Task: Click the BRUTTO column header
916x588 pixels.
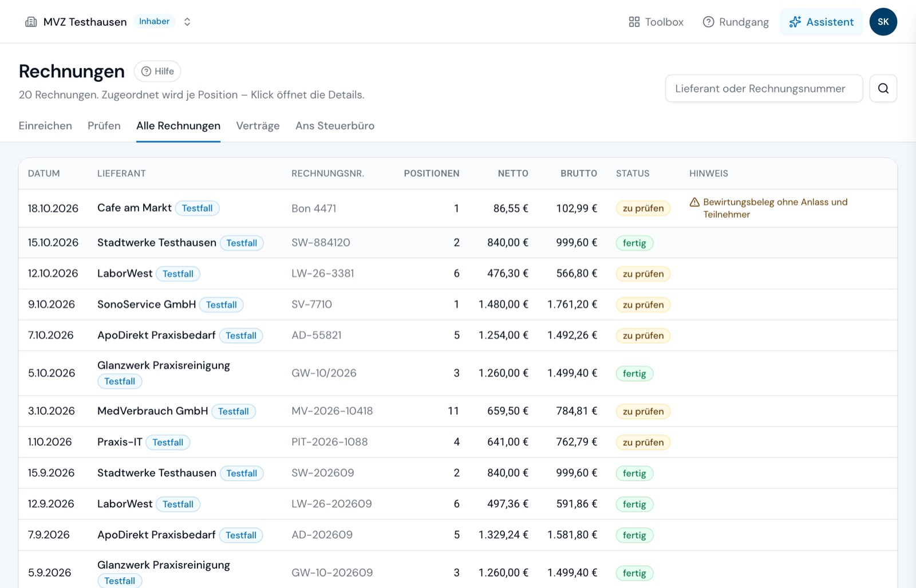Action: (578, 173)
